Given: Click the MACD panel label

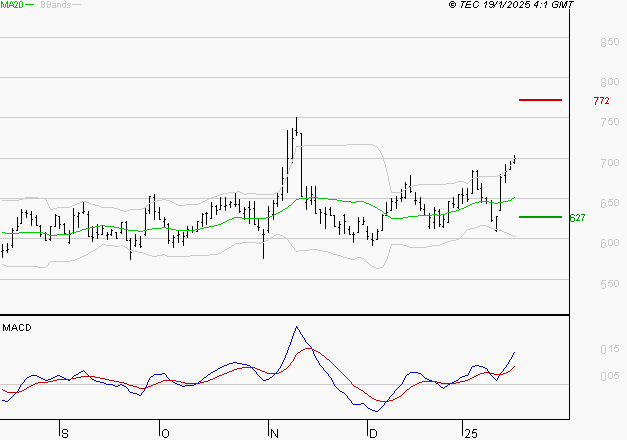Looking at the screenshot, I should [x=16, y=327].
